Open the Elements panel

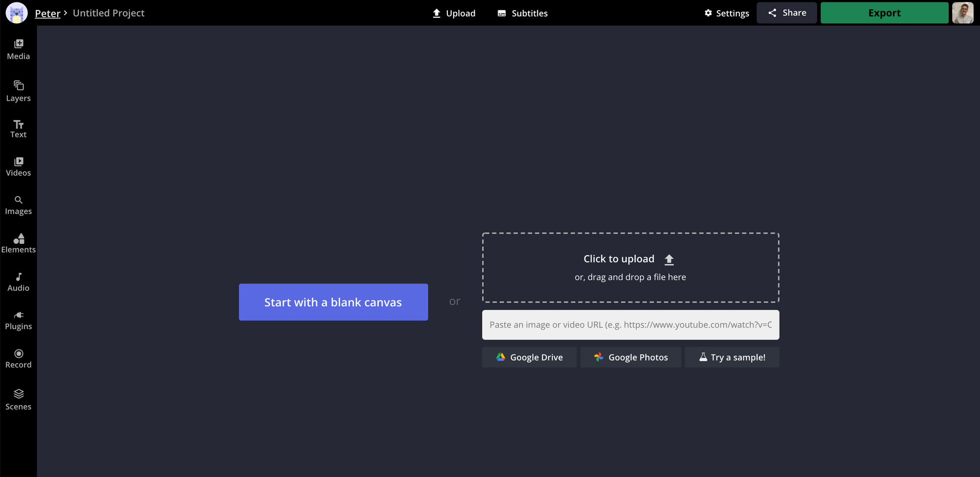coord(18,243)
